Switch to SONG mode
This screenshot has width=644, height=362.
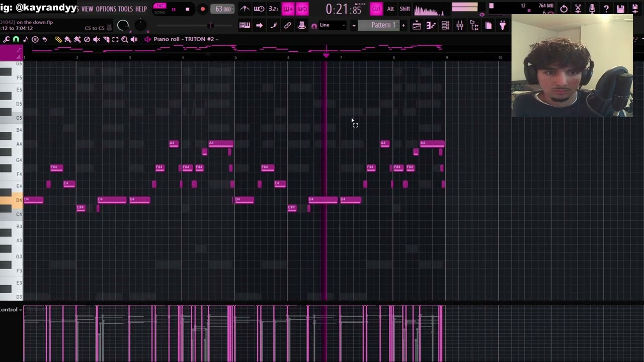point(160,12)
